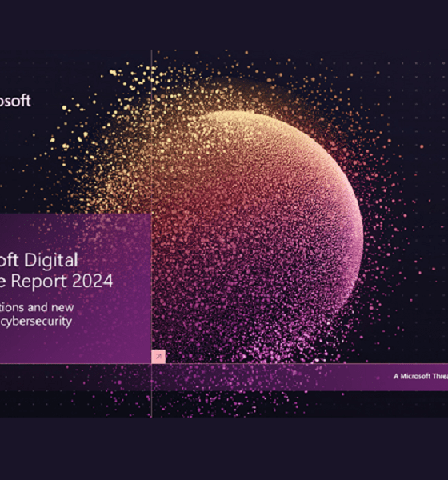
Task: Click the 'tions and new' subtitle line
Action: (x=37, y=307)
